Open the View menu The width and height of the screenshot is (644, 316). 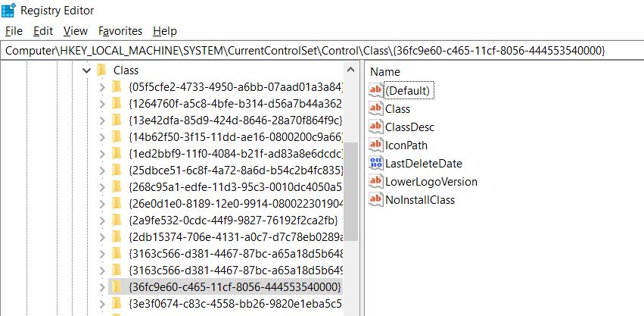pos(76,31)
